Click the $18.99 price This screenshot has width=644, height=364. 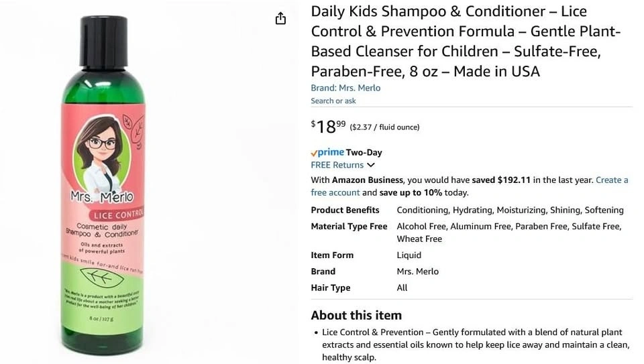[328, 126]
